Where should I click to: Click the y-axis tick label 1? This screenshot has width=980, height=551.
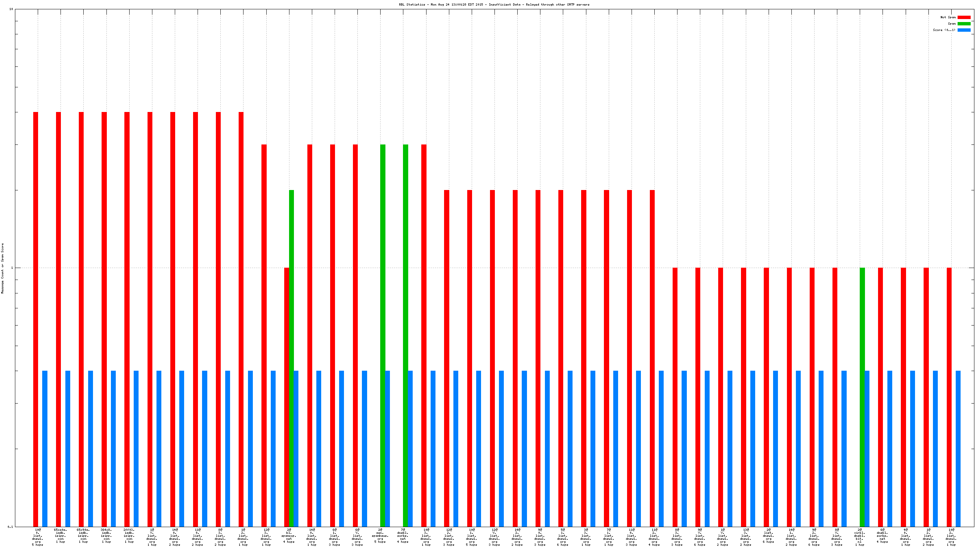(12, 268)
